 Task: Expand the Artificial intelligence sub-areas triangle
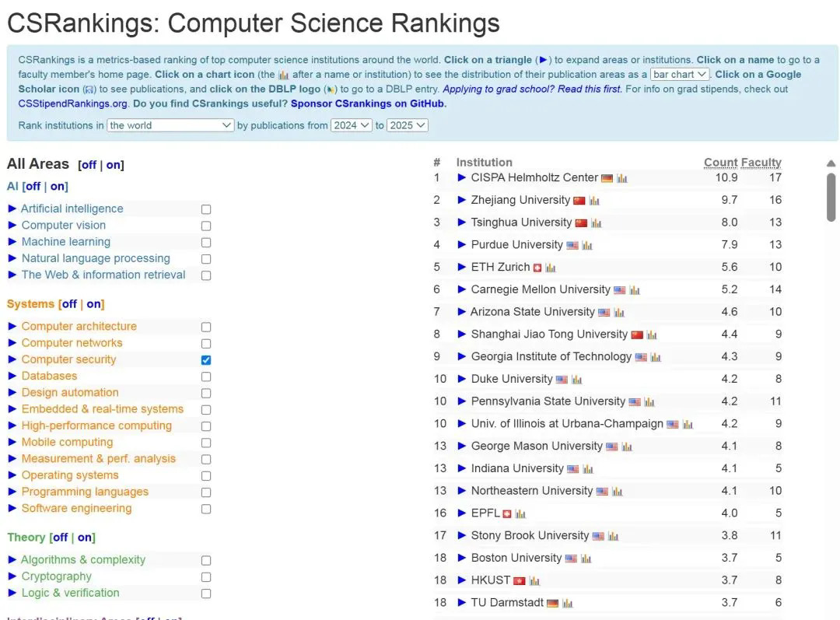pos(12,208)
